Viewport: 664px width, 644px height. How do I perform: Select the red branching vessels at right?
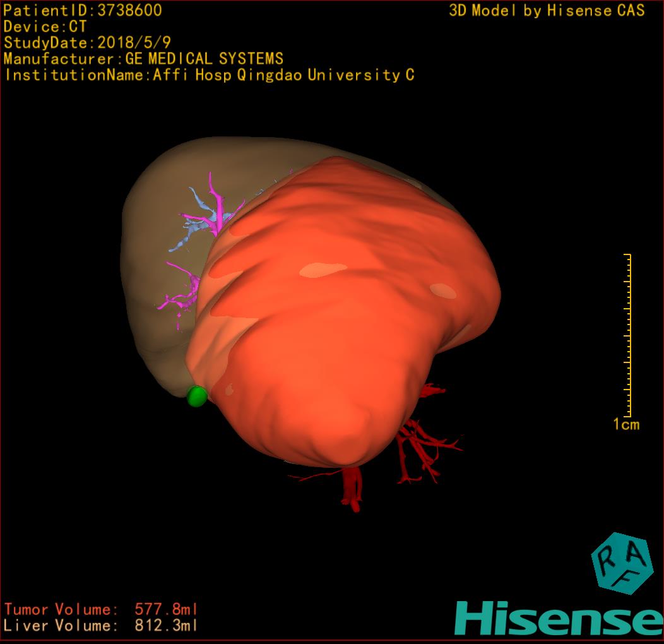[423, 442]
